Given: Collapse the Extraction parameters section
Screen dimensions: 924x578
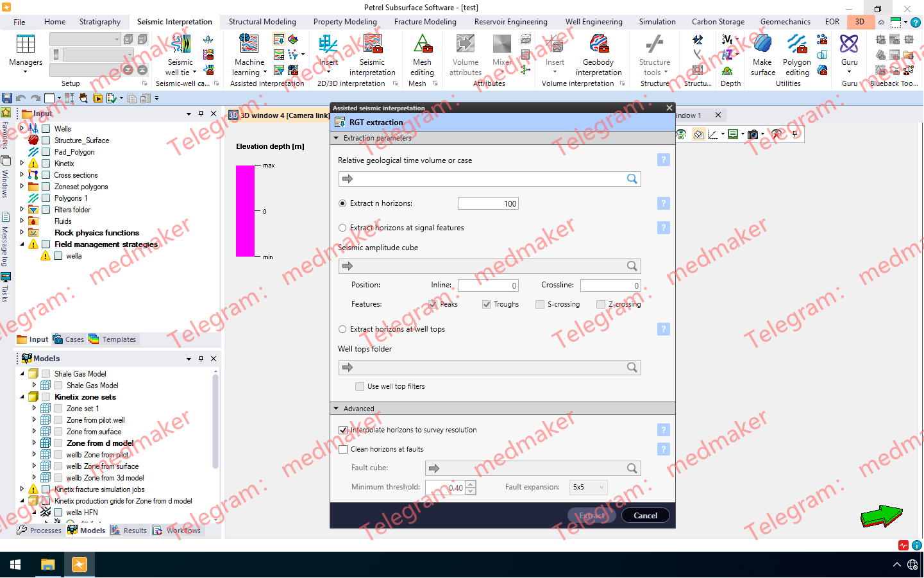Looking at the screenshot, I should [336, 138].
